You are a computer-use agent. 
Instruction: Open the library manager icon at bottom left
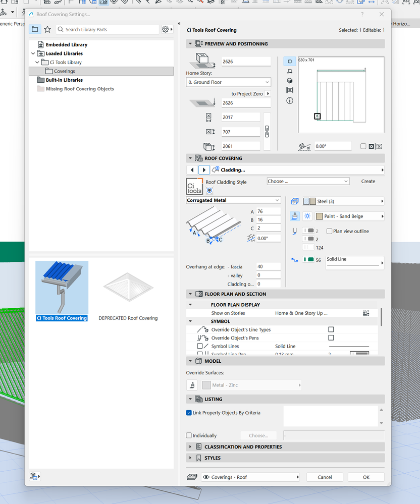click(34, 476)
